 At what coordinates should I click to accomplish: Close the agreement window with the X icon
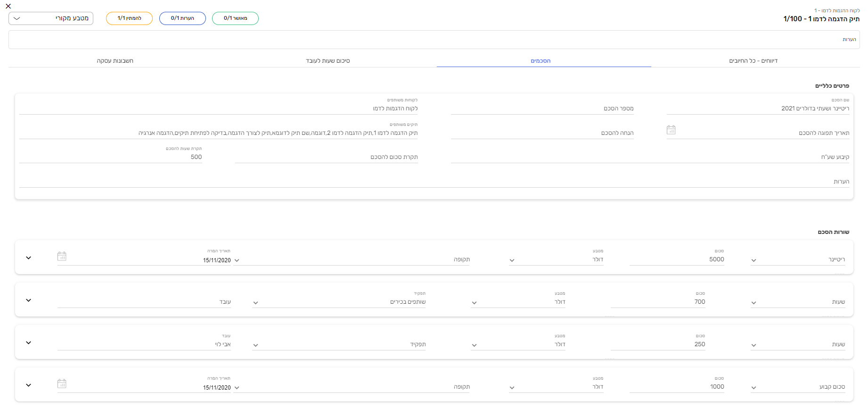(8, 6)
